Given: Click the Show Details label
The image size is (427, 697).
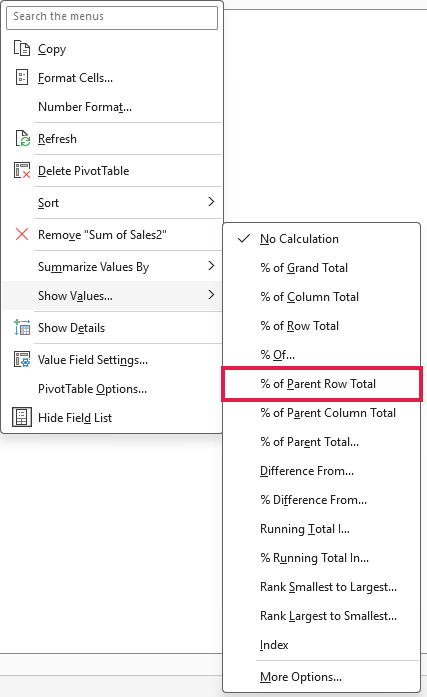Looking at the screenshot, I should tap(72, 328).
